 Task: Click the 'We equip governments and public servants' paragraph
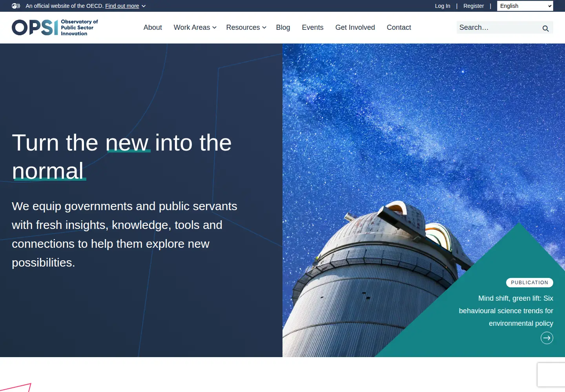point(124,234)
